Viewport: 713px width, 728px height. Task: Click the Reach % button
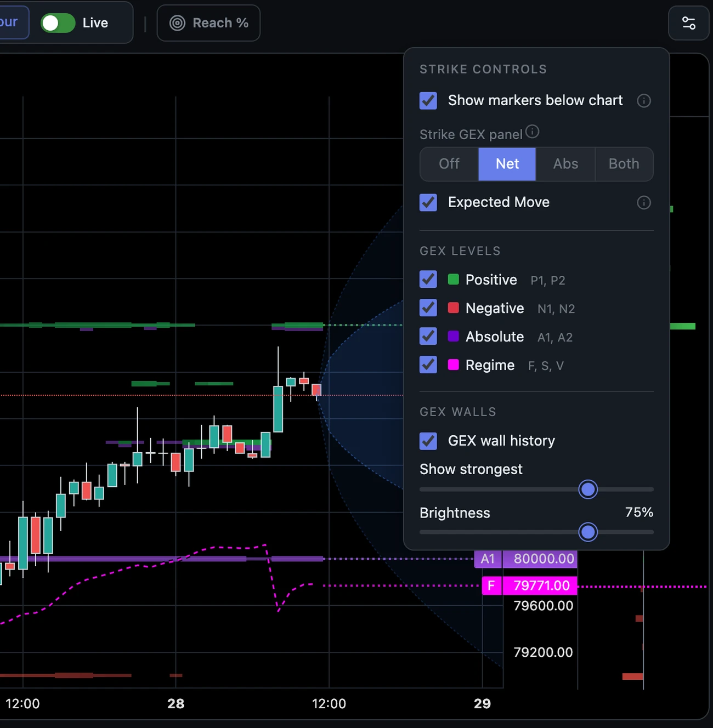pos(208,23)
